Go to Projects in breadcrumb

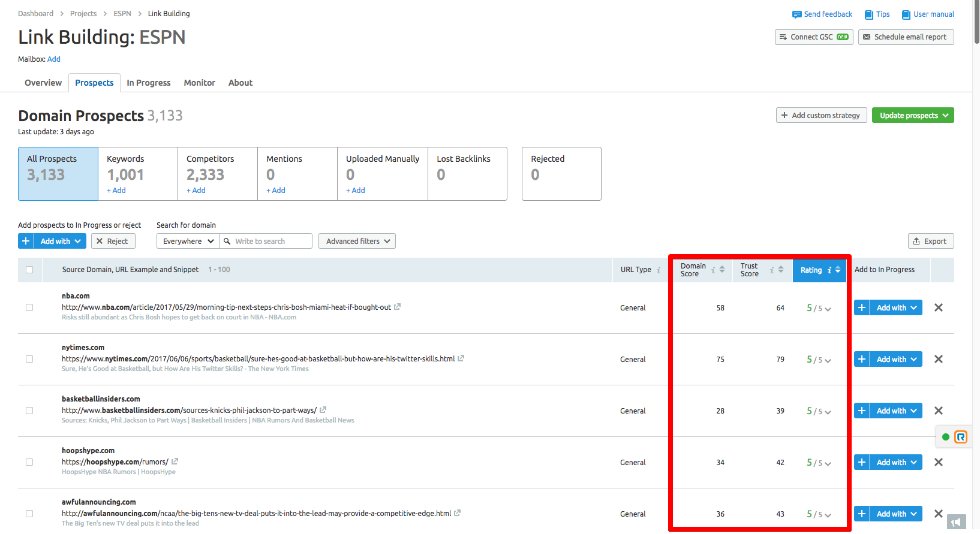83,13
